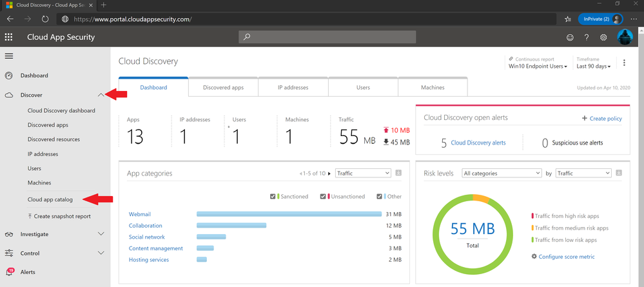Viewport: 644px width, 287px height.
Task: Click the Create policy link
Action: click(x=601, y=119)
